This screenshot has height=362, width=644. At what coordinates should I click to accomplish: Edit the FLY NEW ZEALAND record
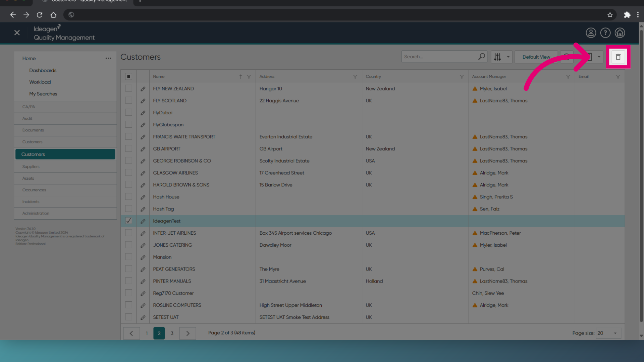click(x=143, y=89)
